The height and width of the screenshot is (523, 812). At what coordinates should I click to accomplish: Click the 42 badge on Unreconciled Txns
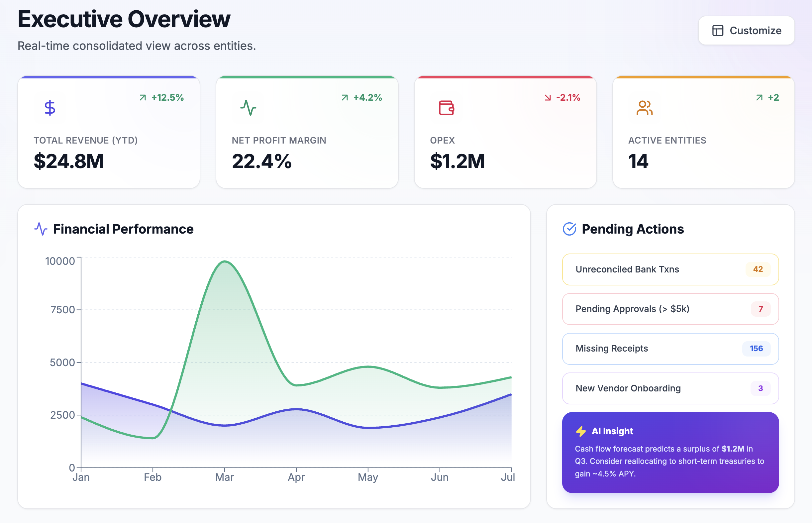coord(758,269)
